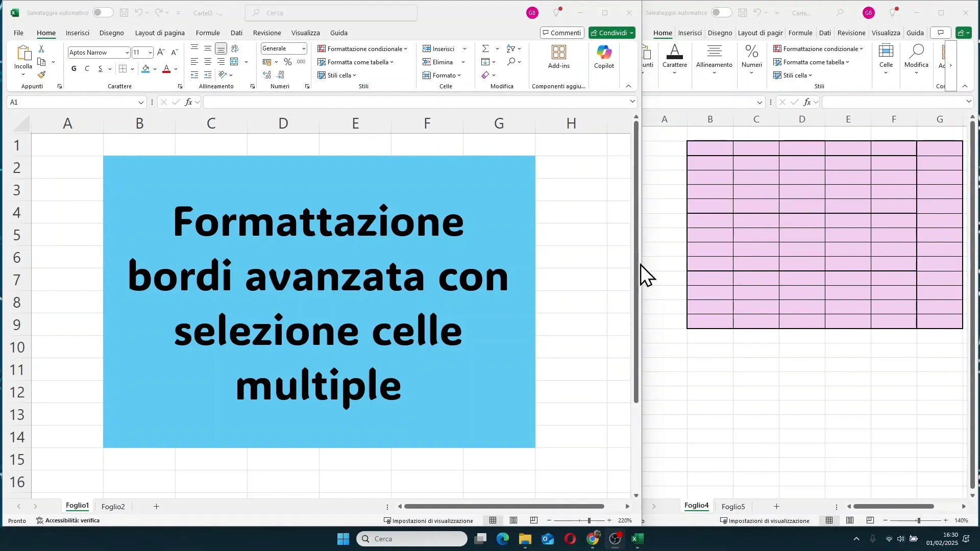
Task: Switch to Page Layout view in left status bar
Action: [513, 520]
